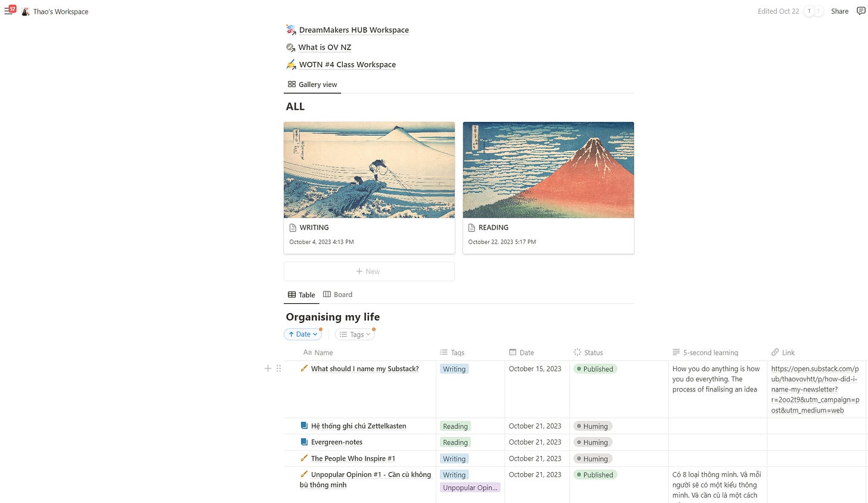Click the Thao's Workspace avatar icon

[x=26, y=11]
